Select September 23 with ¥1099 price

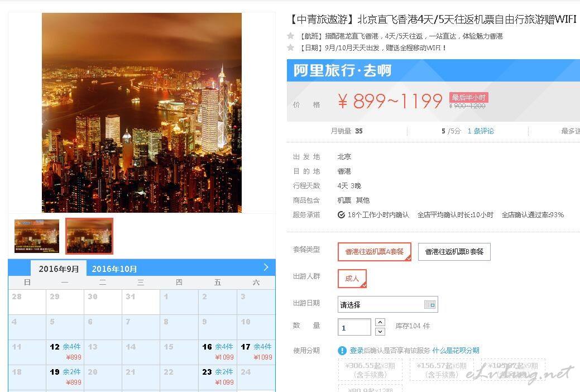[218, 377]
